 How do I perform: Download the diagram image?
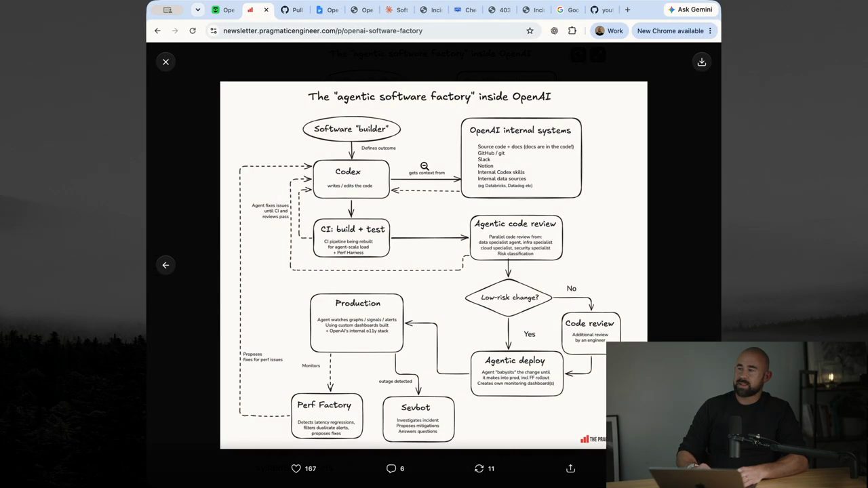pyautogui.click(x=702, y=62)
